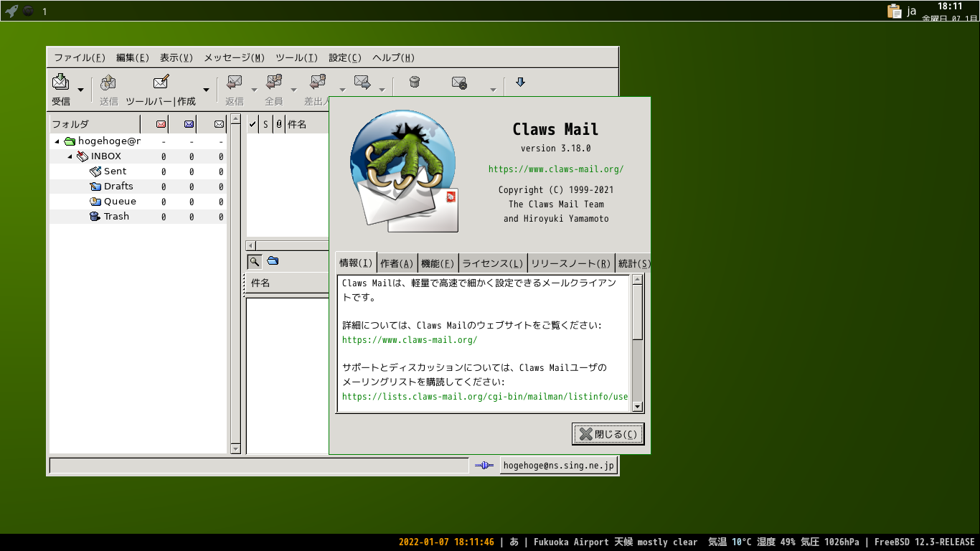Viewport: 980px width, 551px height.
Task: Switch to the 機能(F) tab
Action: [438, 264]
